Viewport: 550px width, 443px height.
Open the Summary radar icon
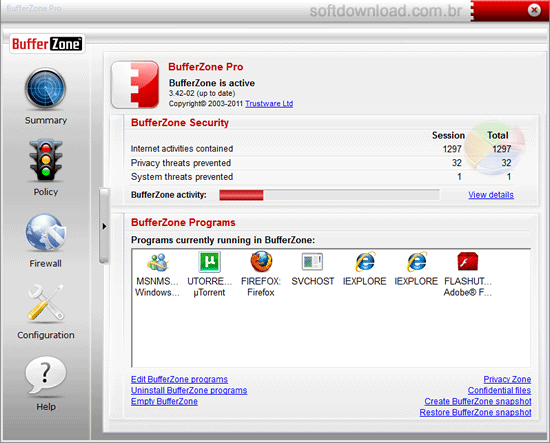coord(45,89)
